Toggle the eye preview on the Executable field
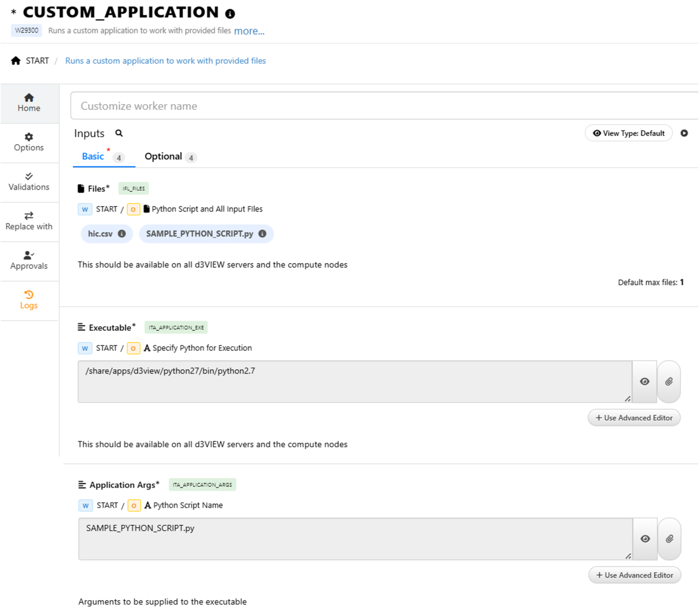700x615 pixels. (645, 381)
